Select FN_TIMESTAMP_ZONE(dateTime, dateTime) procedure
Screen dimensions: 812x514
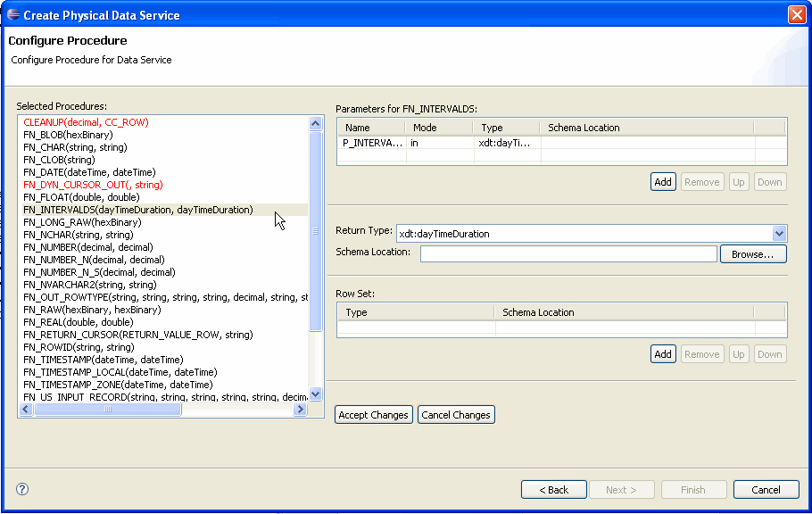coord(118,385)
